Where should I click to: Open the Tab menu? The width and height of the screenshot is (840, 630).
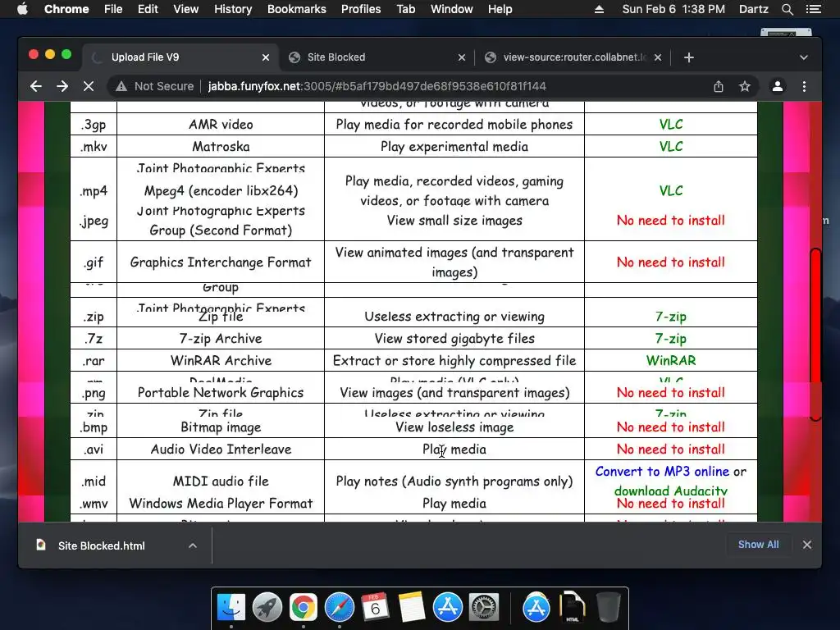pos(405,9)
